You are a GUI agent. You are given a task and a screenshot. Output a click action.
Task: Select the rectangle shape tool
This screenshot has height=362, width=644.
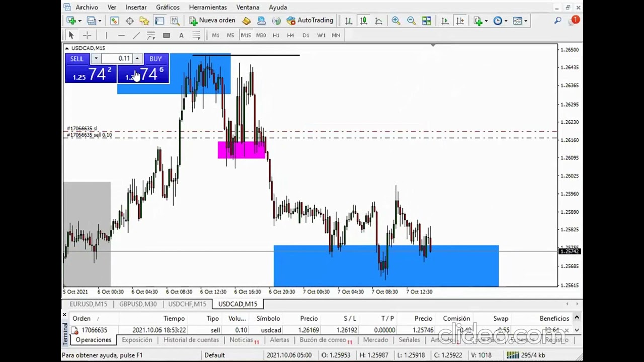(x=166, y=35)
